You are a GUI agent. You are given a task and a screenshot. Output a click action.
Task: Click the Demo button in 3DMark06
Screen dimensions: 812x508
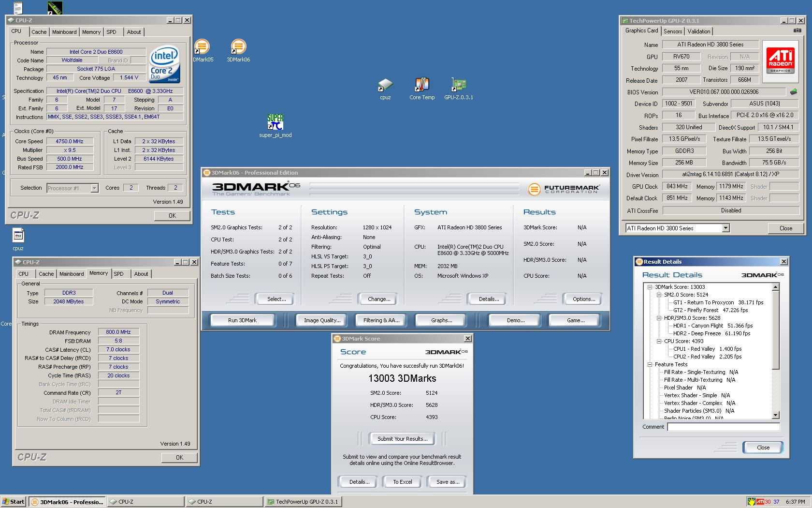tap(516, 320)
